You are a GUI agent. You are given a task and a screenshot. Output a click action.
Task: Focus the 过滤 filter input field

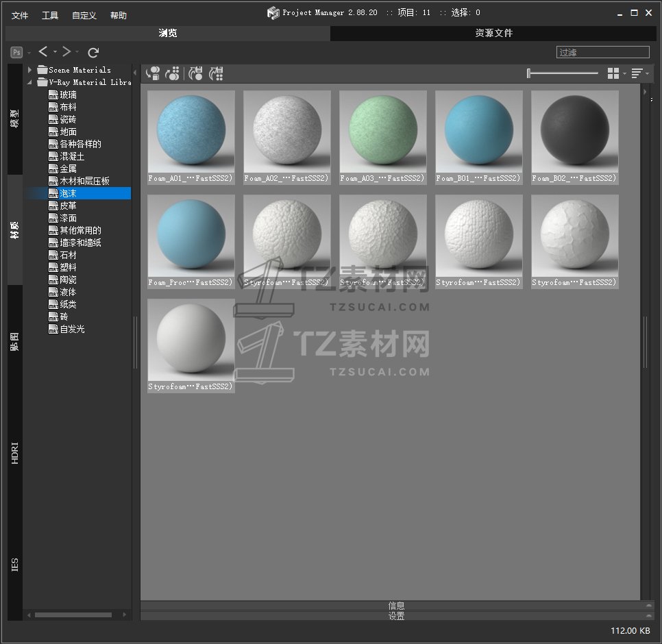point(603,52)
